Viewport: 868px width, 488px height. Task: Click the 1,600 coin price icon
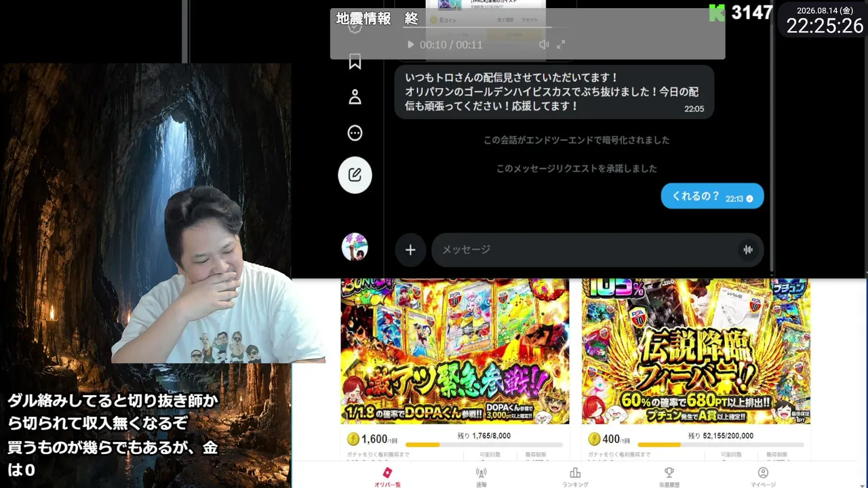coord(353,439)
